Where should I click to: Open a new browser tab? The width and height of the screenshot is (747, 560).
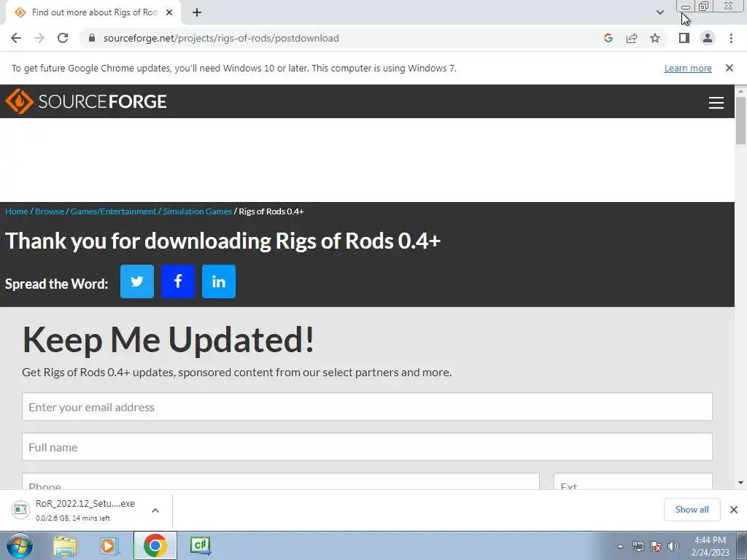[x=197, y=12]
